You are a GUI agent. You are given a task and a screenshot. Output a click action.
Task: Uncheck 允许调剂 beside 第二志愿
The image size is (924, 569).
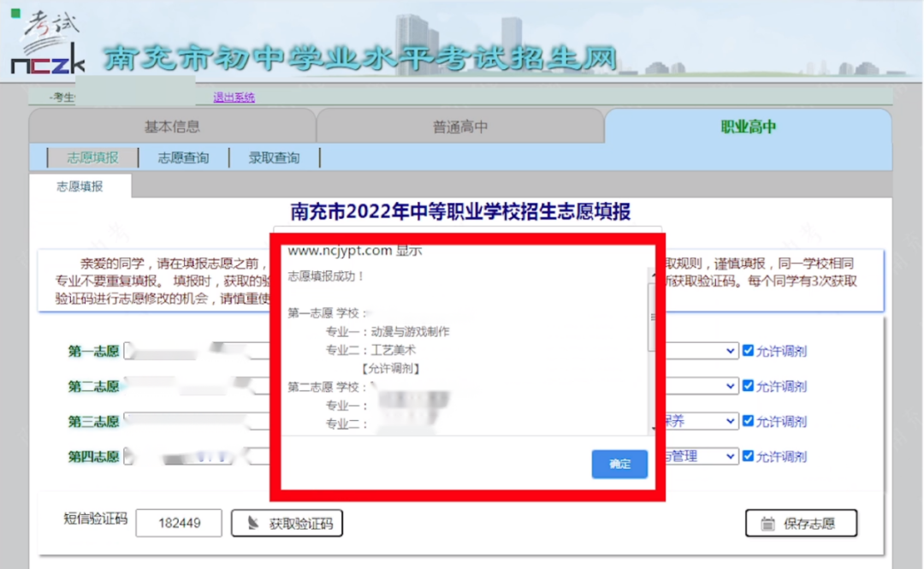click(x=748, y=386)
